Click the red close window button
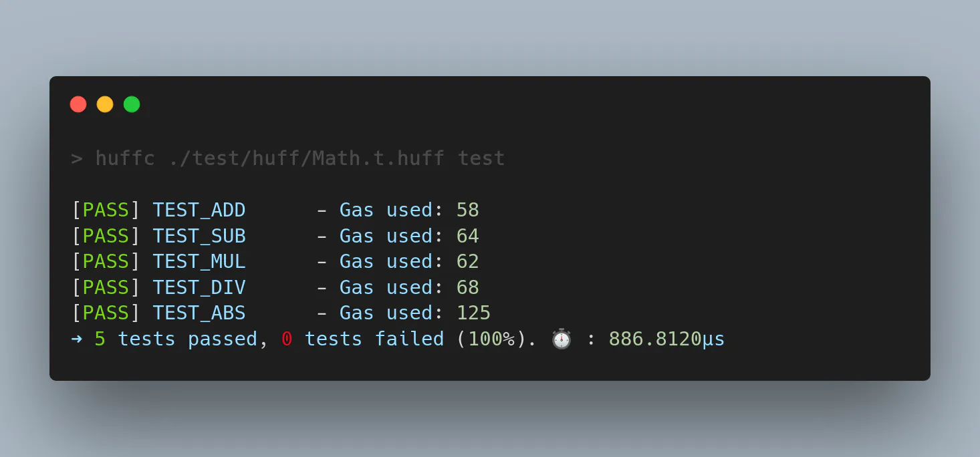Screen dimensions: 980x457 pyautogui.click(x=78, y=104)
